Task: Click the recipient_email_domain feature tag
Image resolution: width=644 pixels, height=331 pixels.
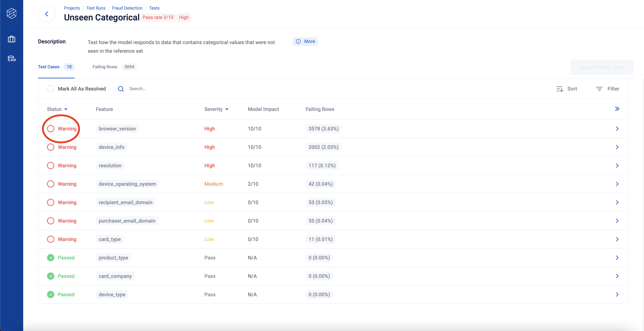Action: (x=126, y=202)
